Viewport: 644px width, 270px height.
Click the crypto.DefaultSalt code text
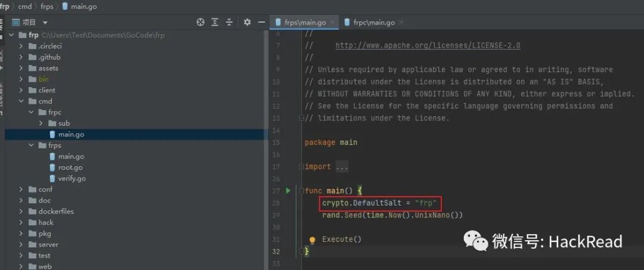pyautogui.click(x=361, y=203)
